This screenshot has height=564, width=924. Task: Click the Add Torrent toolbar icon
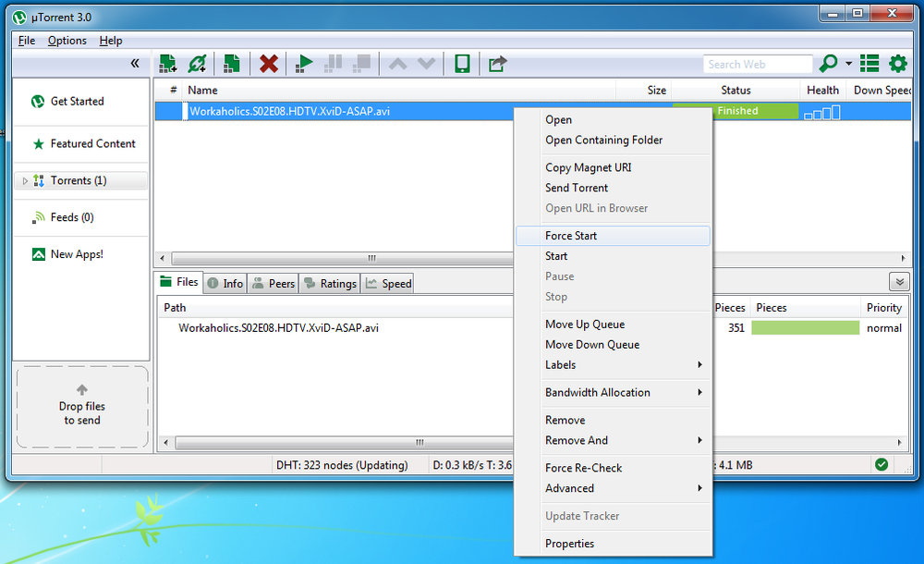coord(167,63)
